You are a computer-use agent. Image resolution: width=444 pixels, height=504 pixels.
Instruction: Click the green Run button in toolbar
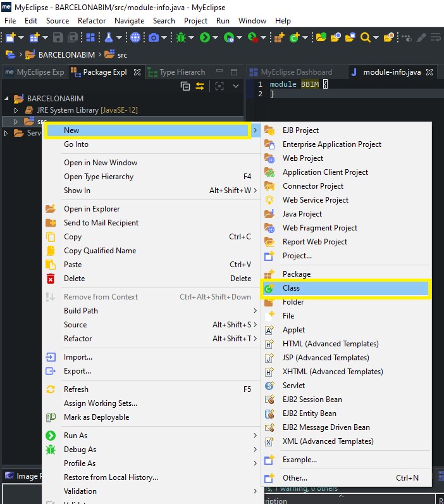(205, 37)
